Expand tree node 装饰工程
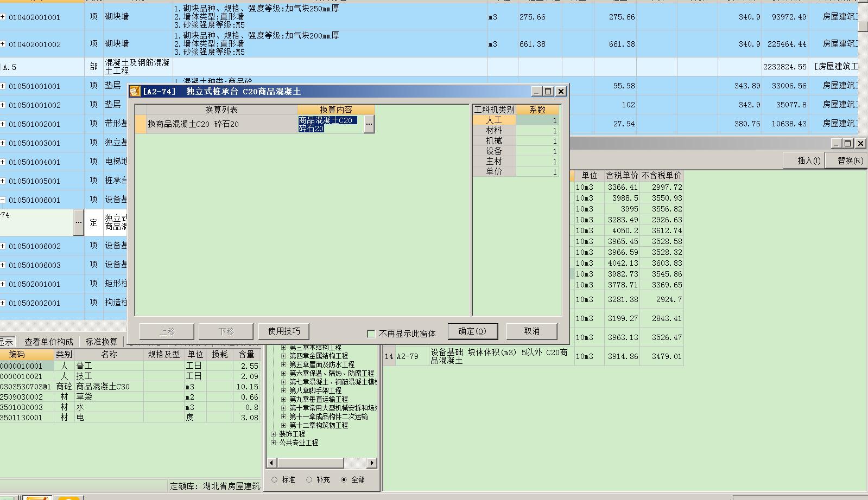Image resolution: width=868 pixels, height=500 pixels. [x=273, y=434]
